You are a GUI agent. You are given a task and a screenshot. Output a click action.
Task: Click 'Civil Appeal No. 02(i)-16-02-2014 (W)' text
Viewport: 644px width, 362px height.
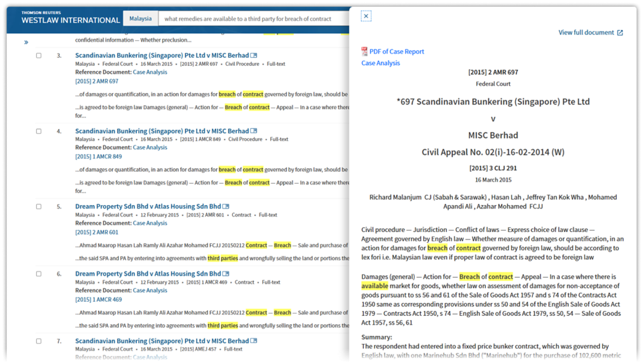pyautogui.click(x=493, y=152)
